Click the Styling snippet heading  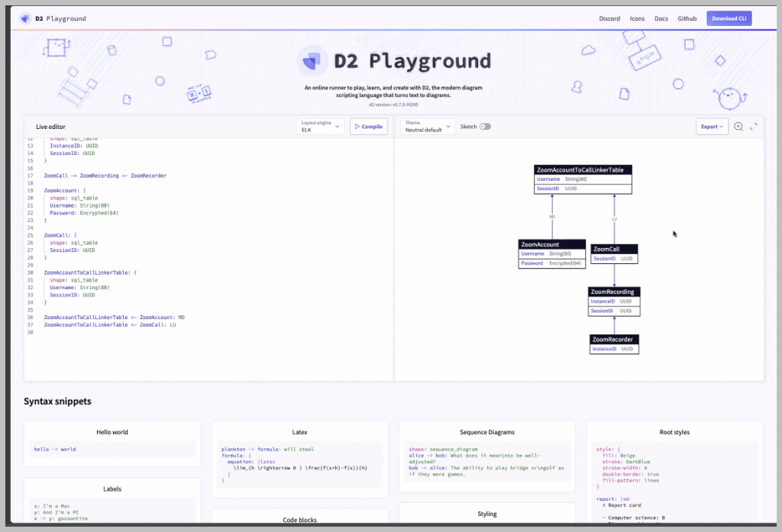coord(486,514)
